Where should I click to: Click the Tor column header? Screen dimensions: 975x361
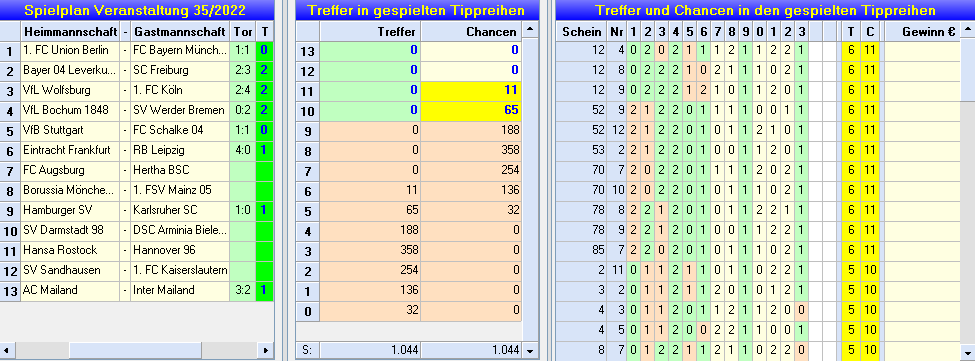point(243,32)
